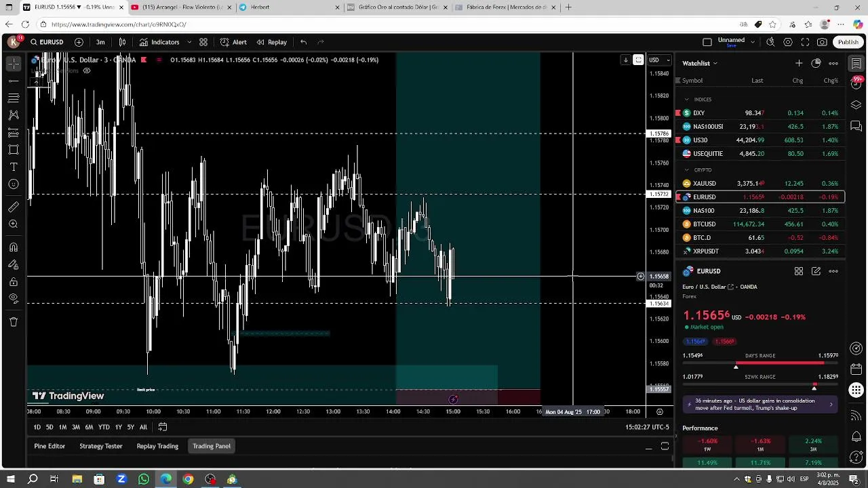Open the Indicators dialog

click(x=160, y=42)
